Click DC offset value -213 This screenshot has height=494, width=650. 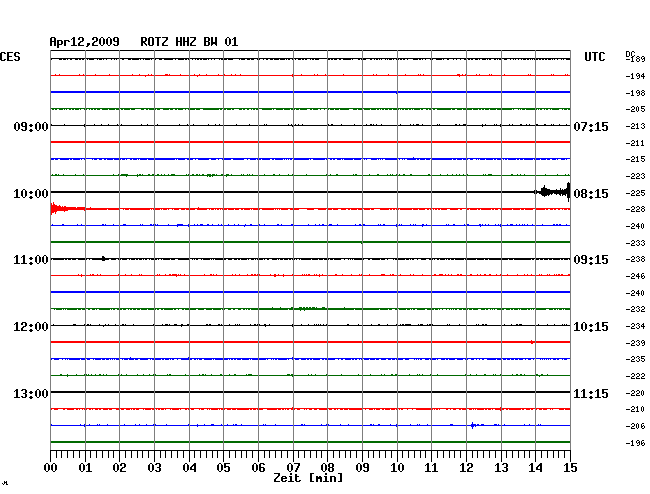pos(635,126)
